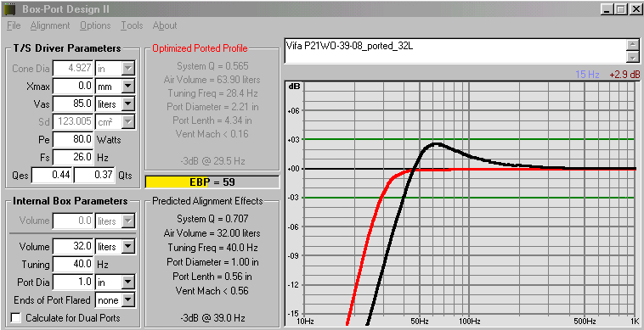Click the Fs frequency input field

pos(74,158)
